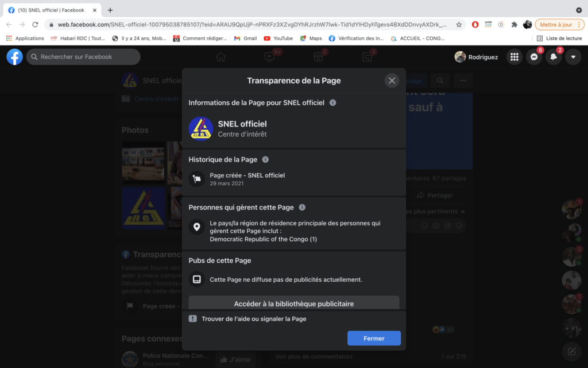Click the browser forward arrow

[22, 24]
